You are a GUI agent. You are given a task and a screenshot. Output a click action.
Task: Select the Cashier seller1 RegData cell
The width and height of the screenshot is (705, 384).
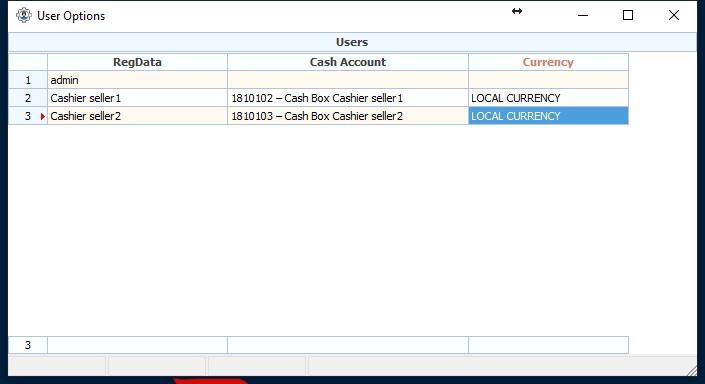point(137,98)
